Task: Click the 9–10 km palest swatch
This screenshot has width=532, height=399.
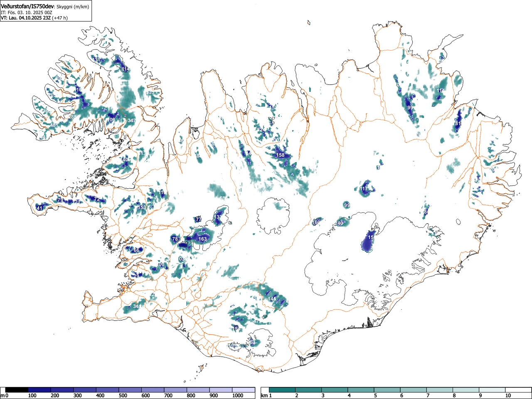Action: [493, 390]
